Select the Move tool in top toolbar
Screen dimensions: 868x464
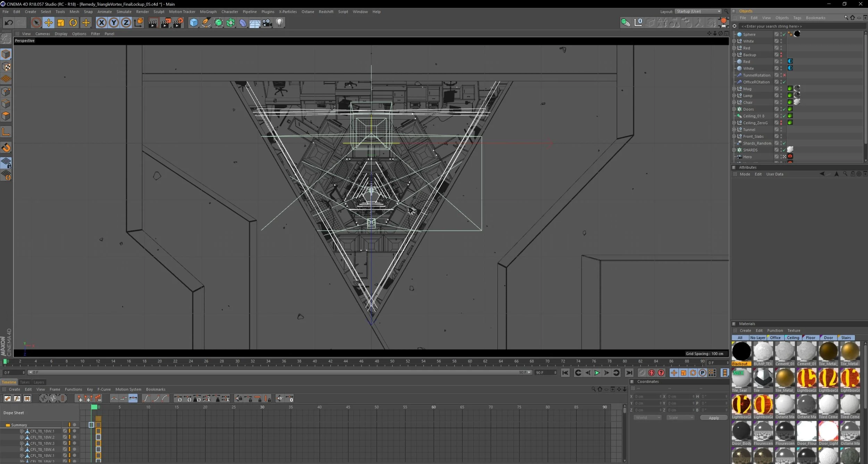pyautogui.click(x=48, y=23)
